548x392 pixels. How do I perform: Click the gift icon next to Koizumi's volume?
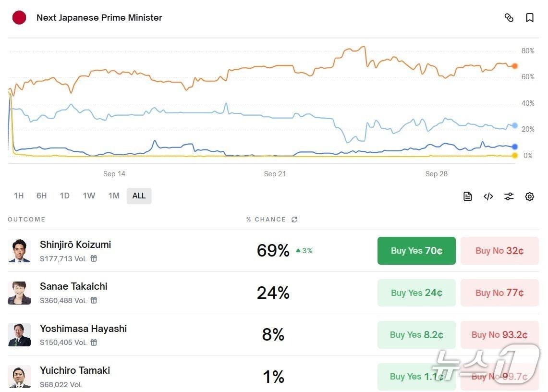tap(94, 258)
